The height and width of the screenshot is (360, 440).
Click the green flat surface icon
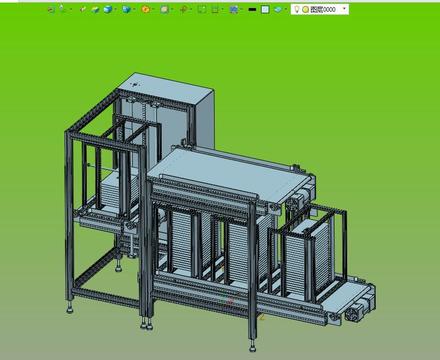pos(96,10)
